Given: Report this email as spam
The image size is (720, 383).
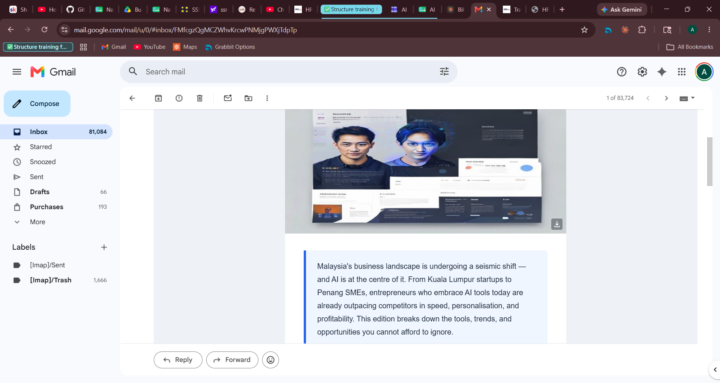Looking at the screenshot, I should [x=179, y=98].
